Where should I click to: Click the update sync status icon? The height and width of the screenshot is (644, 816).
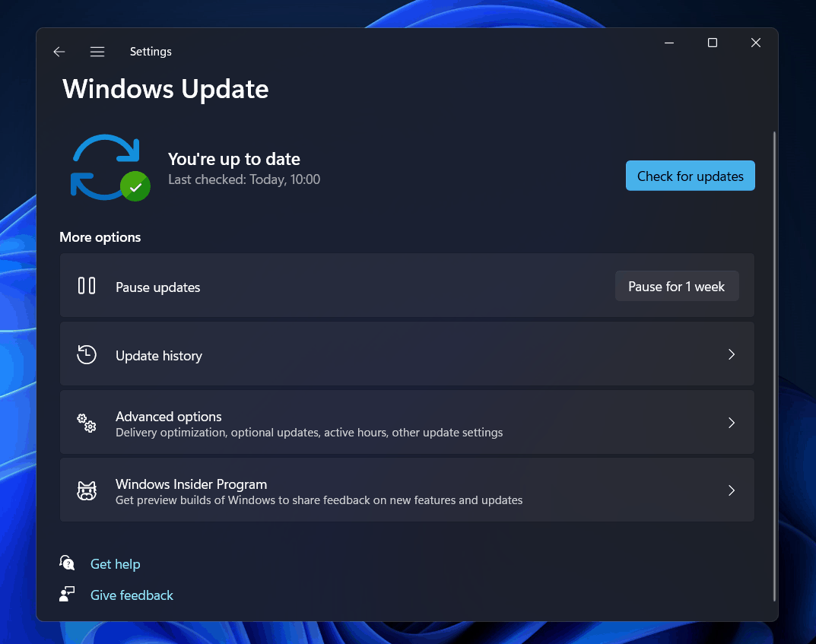(x=110, y=167)
